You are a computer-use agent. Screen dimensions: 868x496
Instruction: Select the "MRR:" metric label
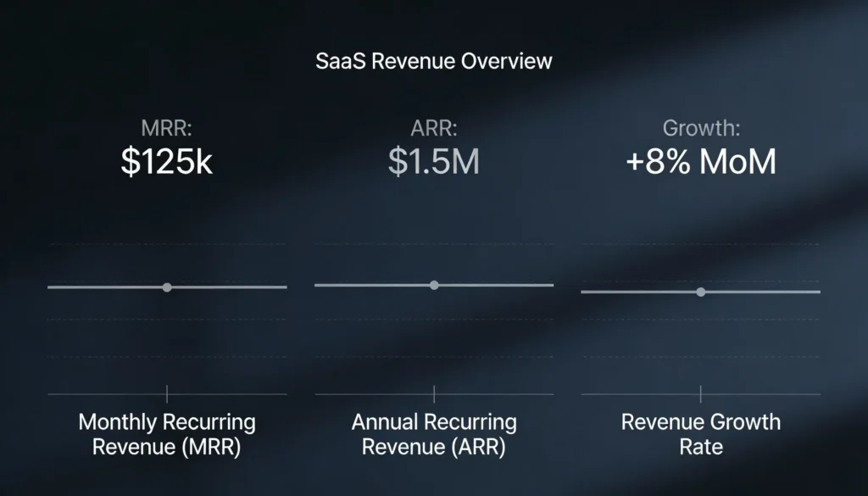(x=166, y=130)
